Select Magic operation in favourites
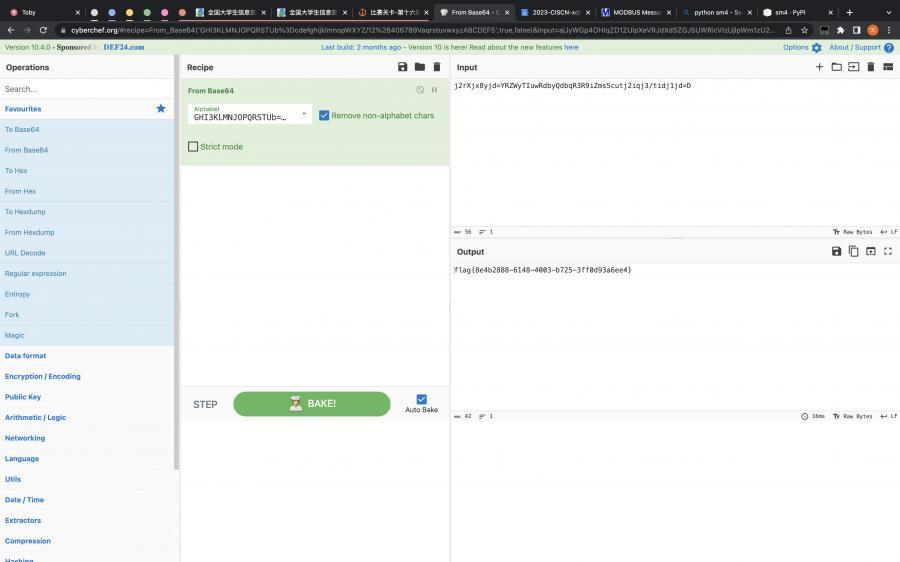Viewport: 900px width, 562px height. (x=87, y=335)
